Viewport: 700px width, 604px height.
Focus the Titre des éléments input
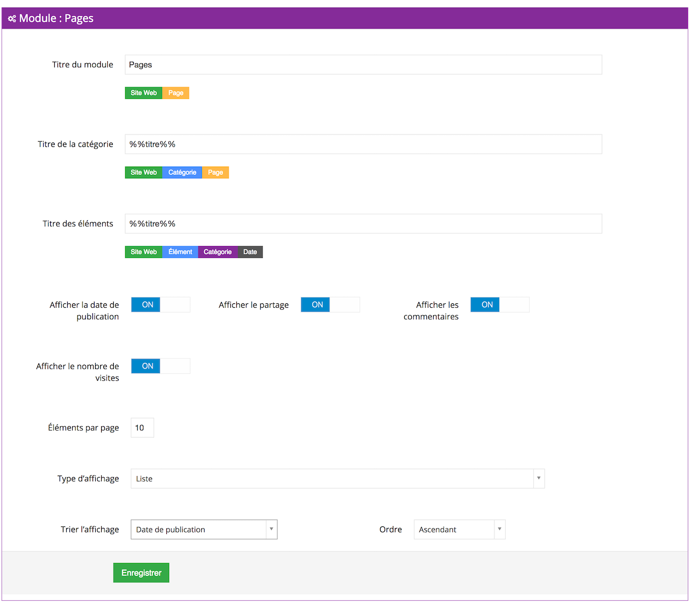click(x=363, y=224)
